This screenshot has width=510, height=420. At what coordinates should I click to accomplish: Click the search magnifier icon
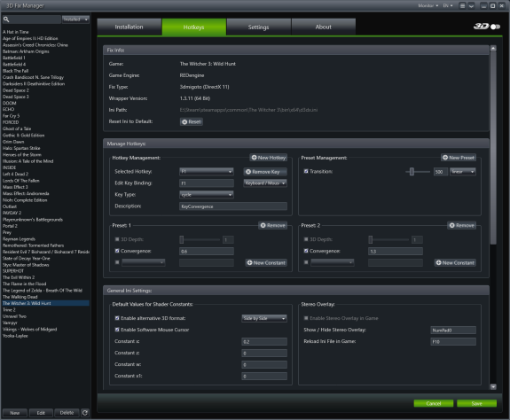[x=6, y=19]
